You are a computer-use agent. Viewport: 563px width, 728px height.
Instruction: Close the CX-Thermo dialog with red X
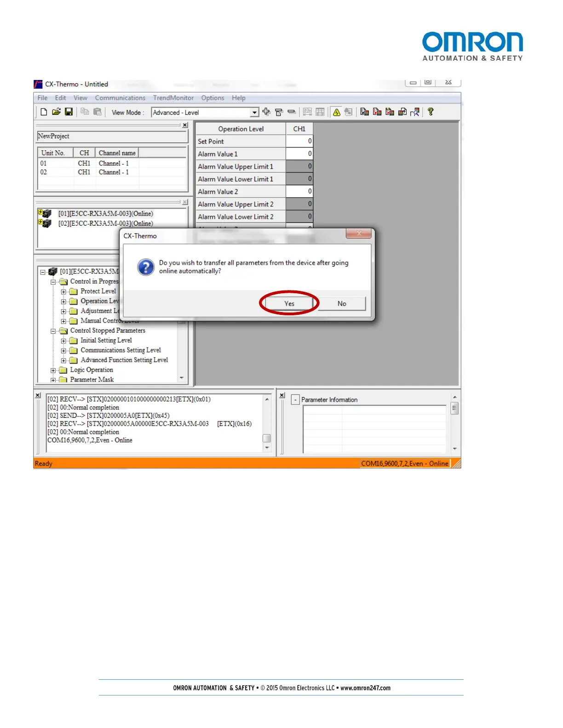click(359, 233)
